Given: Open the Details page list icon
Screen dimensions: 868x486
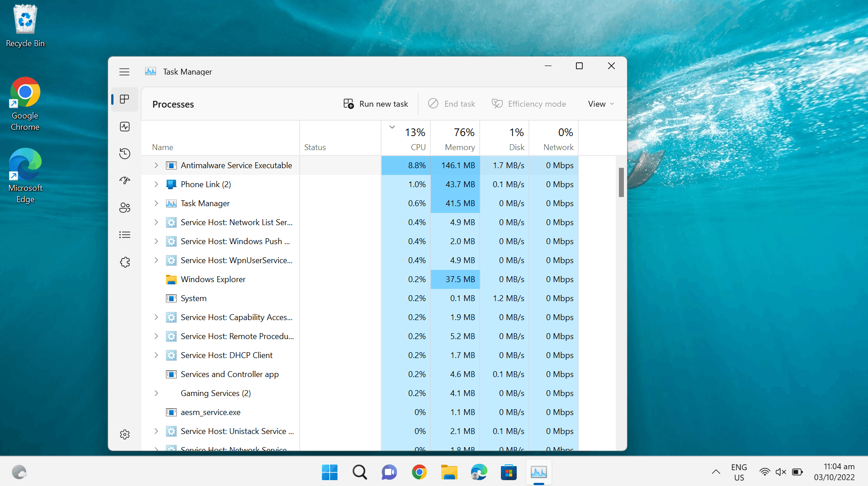Looking at the screenshot, I should point(125,235).
